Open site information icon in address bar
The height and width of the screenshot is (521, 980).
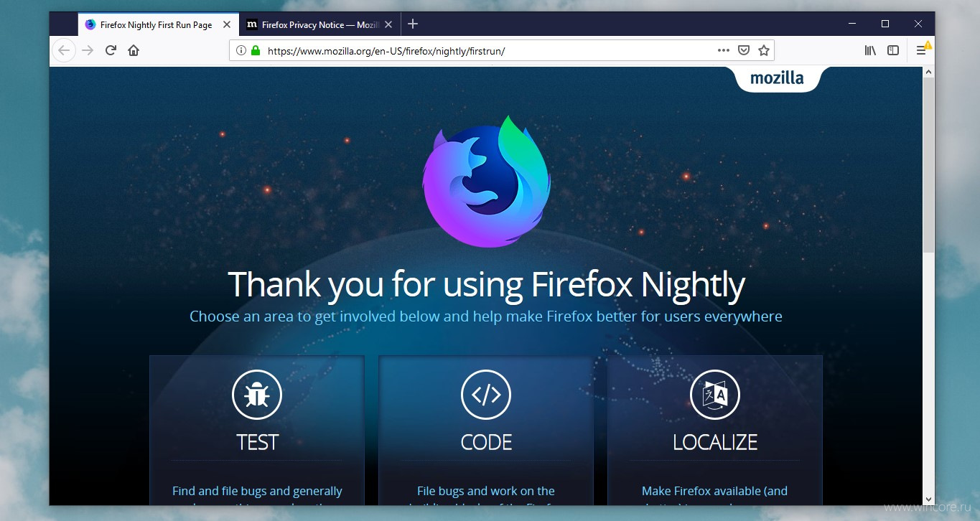click(x=241, y=50)
